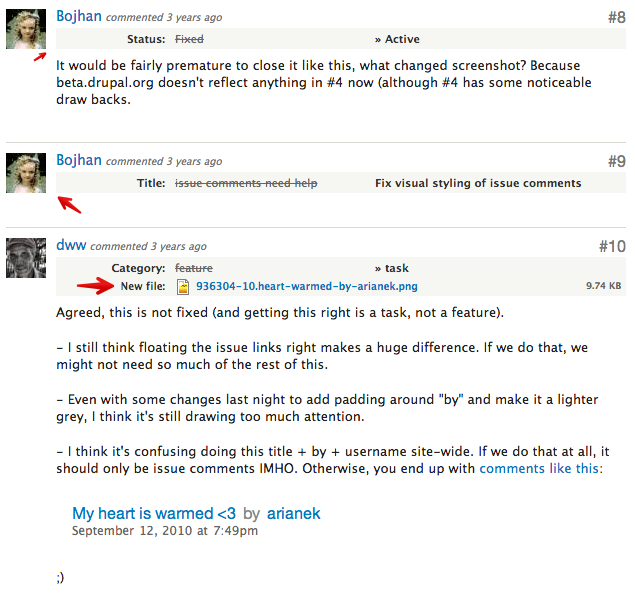Click Bojhan's avatar in comment #9
Image resolution: width=635 pixels, height=595 pixels.
point(27,172)
